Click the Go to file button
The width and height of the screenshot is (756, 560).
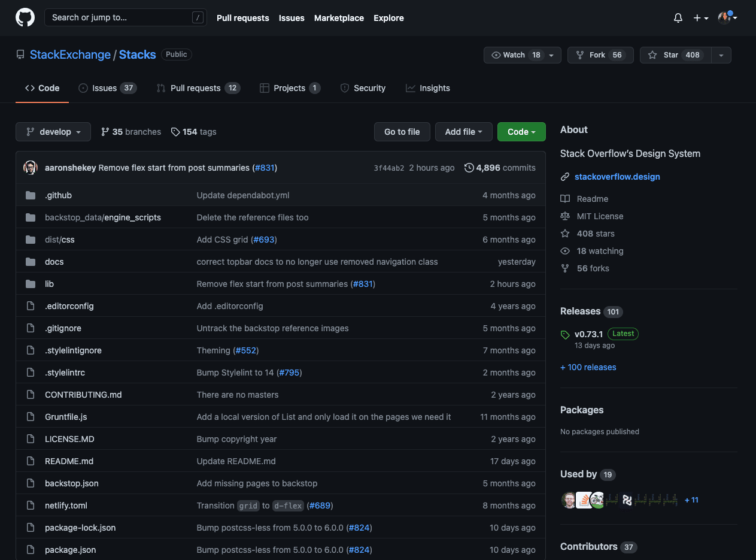[402, 132]
